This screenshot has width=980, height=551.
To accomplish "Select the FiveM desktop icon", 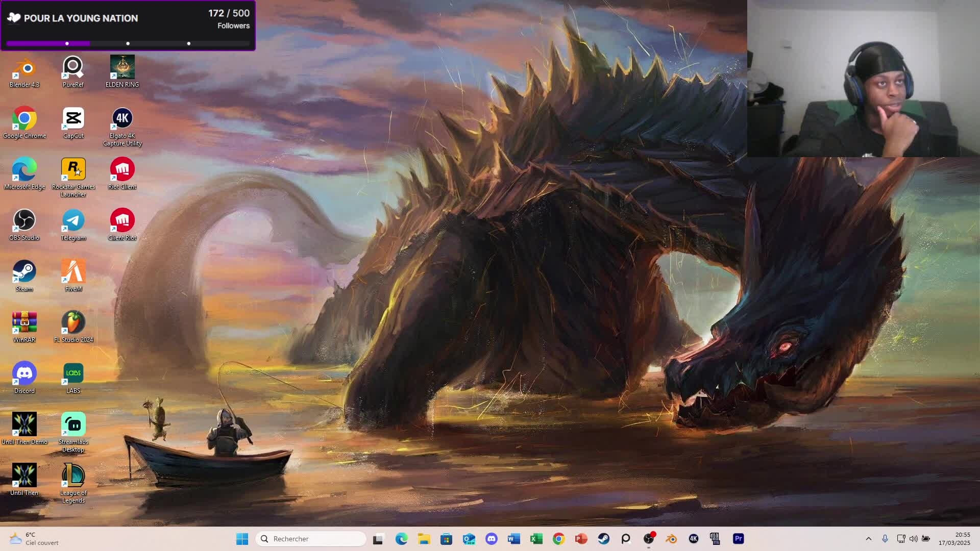I will click(x=73, y=276).
